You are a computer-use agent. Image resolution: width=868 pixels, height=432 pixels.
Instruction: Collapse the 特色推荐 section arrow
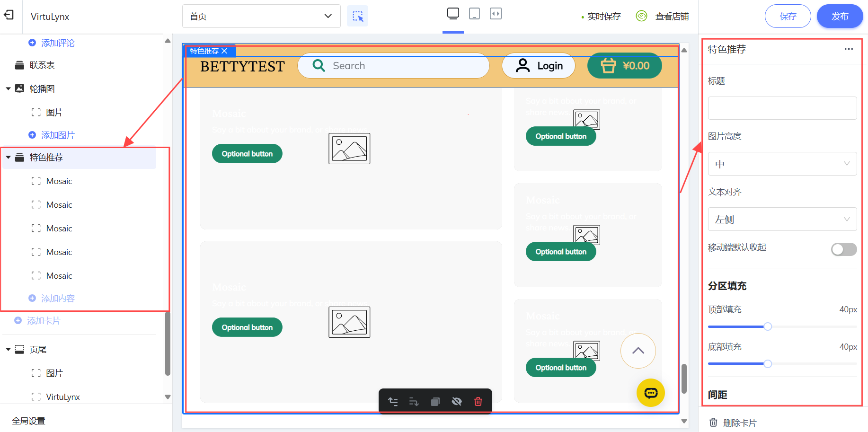point(8,158)
